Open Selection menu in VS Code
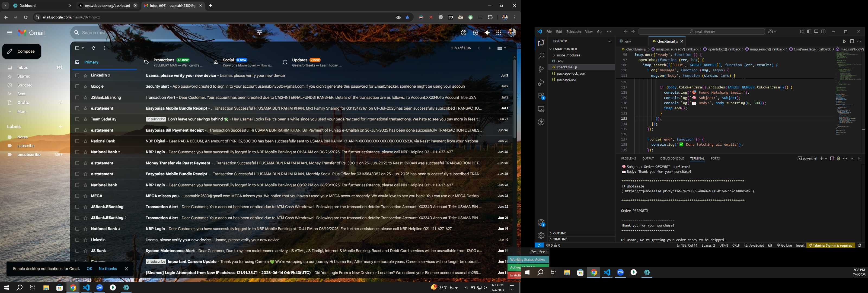 [573, 32]
